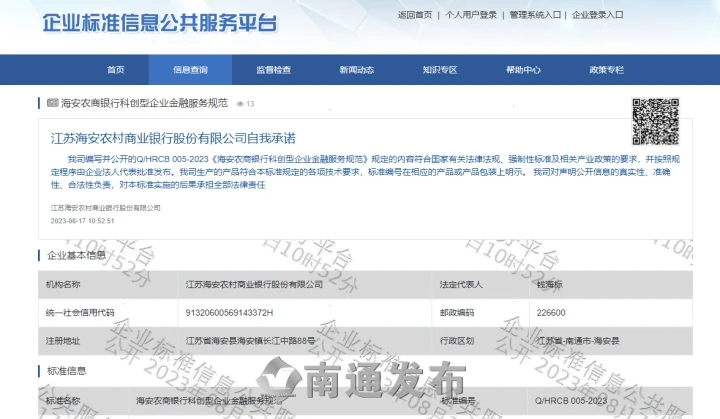Click the 返回首页 link at top
720x419 pixels.
(415, 16)
